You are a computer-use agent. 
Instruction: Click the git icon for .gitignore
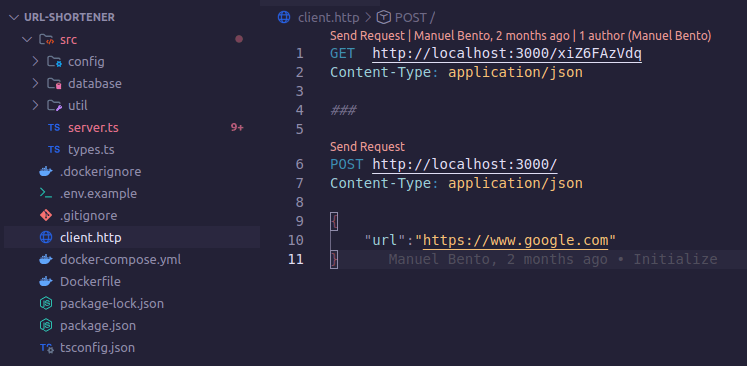coord(46,215)
